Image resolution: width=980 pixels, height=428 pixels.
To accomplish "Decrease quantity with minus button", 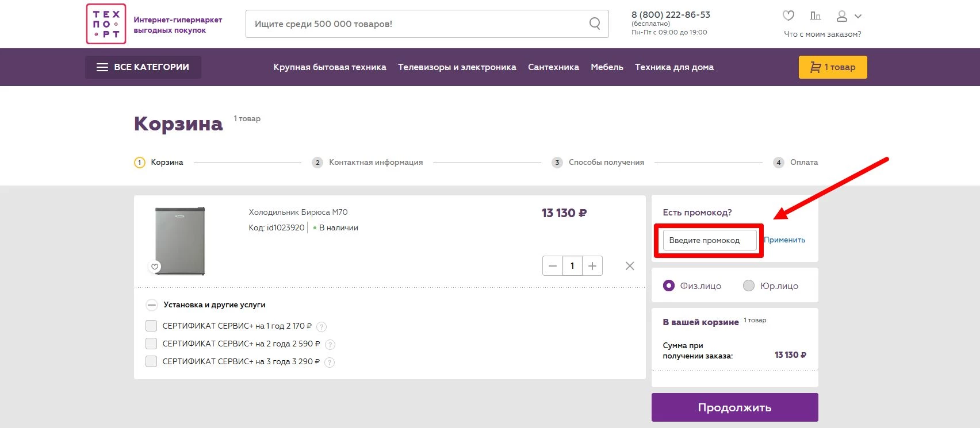I will pos(552,266).
